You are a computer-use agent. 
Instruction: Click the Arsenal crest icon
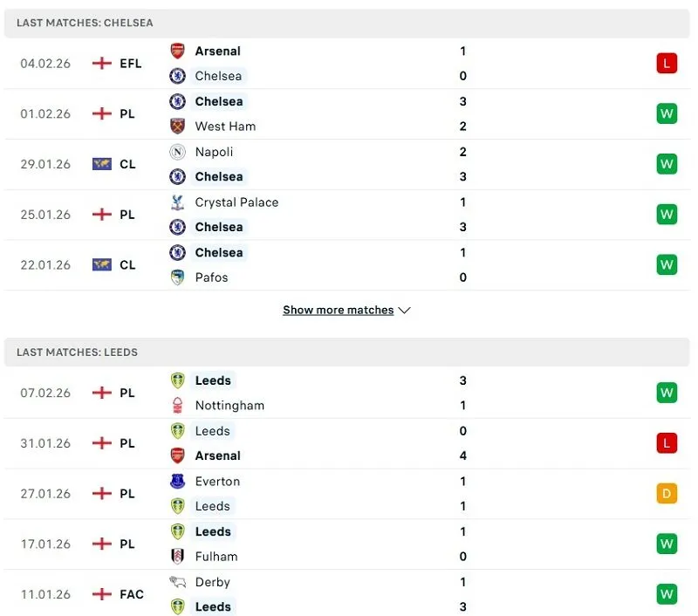(178, 51)
